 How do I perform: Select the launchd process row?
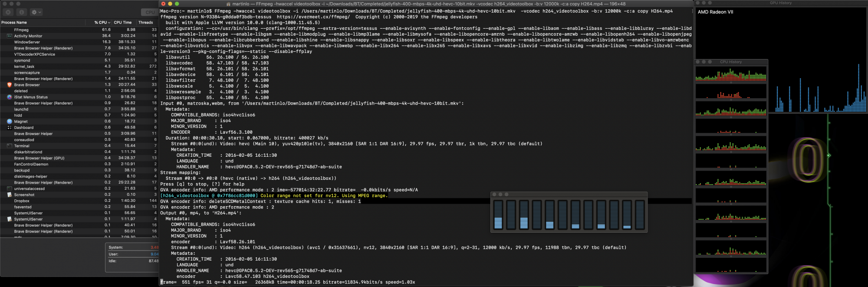[x=79, y=109]
